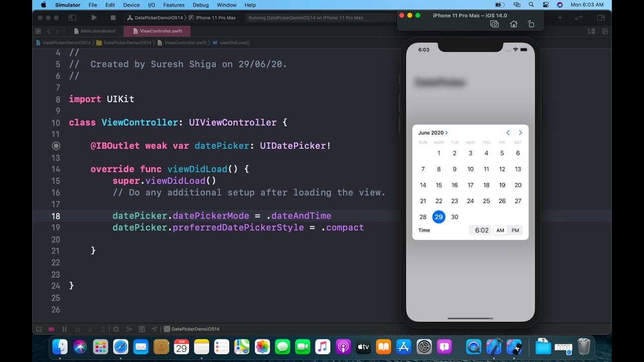Open the viewDidLoad() method breadcrumb

[231, 43]
